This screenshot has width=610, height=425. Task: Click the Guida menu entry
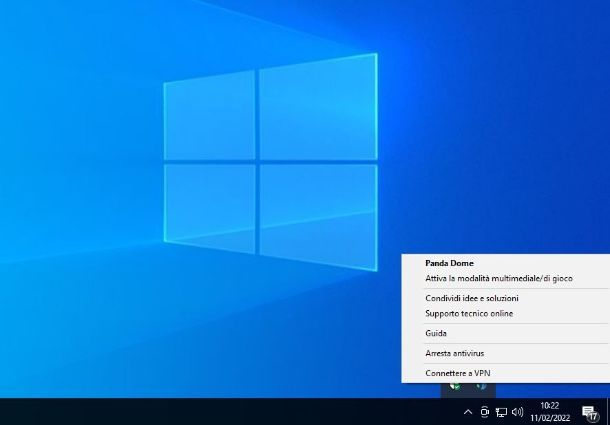(505, 334)
